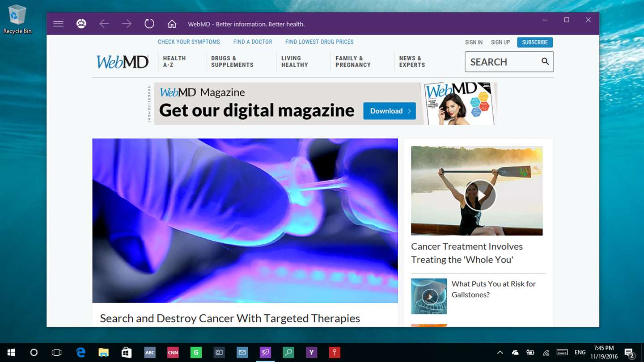Open the ABC app on the taskbar
The image size is (644, 362).
click(x=150, y=353)
